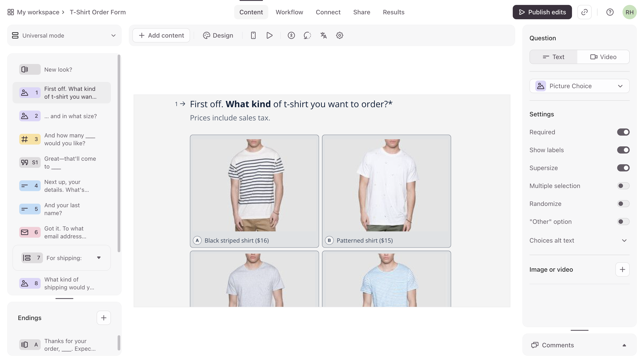The width and height of the screenshot is (644, 363).
Task: Open the Picture Choice type dropdown
Action: click(579, 86)
